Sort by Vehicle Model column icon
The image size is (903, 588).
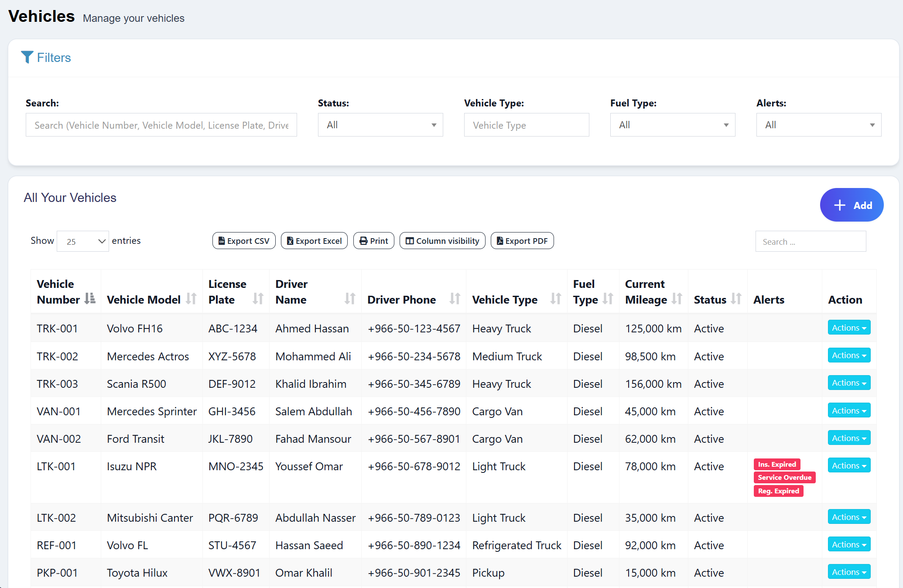point(191,299)
